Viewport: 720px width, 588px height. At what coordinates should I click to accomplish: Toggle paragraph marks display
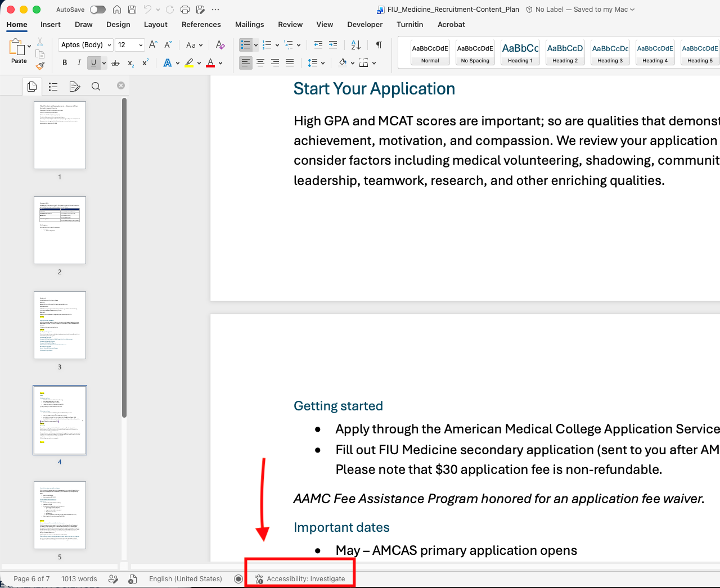[x=379, y=45]
